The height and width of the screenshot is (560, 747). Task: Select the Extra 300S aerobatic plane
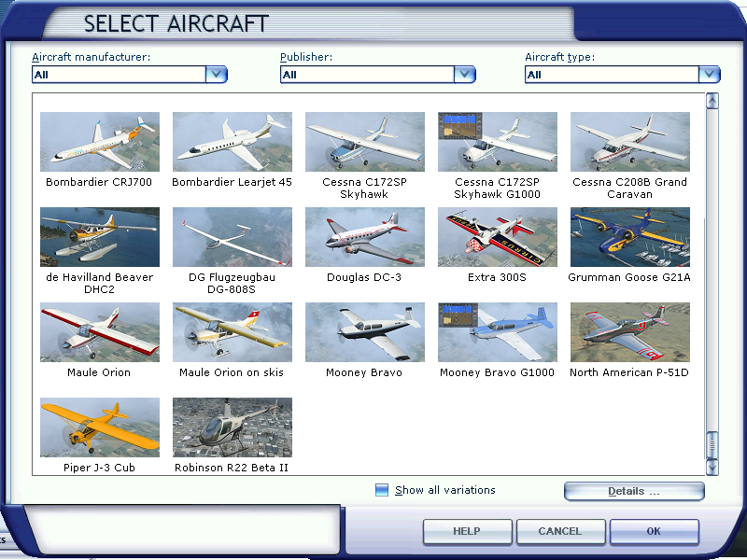pos(498,237)
